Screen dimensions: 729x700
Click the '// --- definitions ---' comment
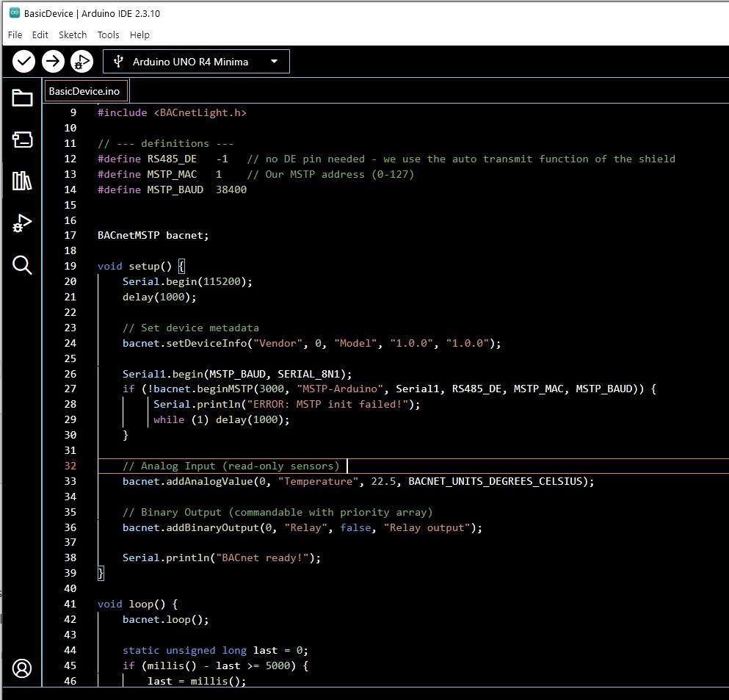pos(165,143)
